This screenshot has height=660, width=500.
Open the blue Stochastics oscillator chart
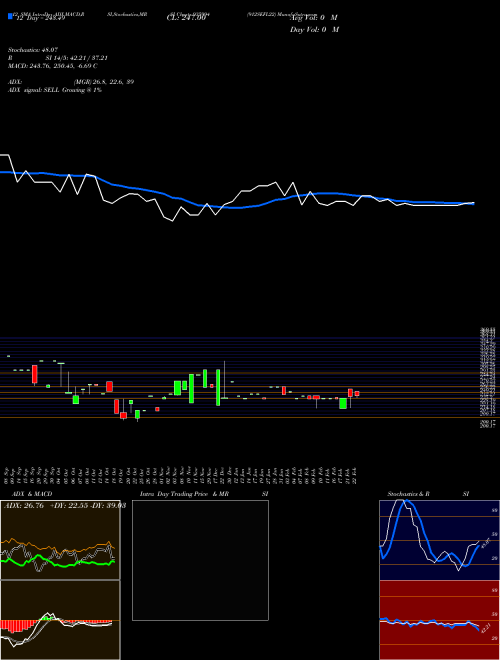pos(440,540)
